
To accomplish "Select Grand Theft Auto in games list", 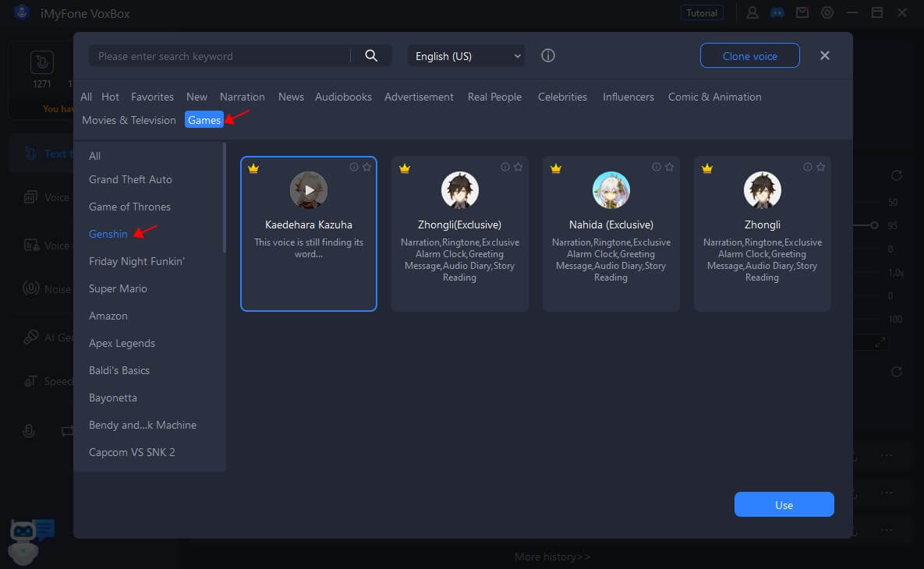I will 130,179.
